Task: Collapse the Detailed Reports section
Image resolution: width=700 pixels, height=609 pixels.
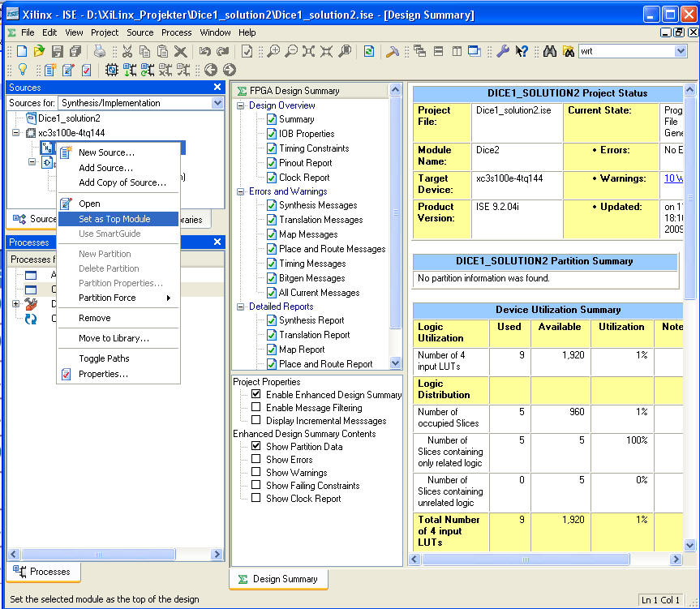Action: [241, 307]
